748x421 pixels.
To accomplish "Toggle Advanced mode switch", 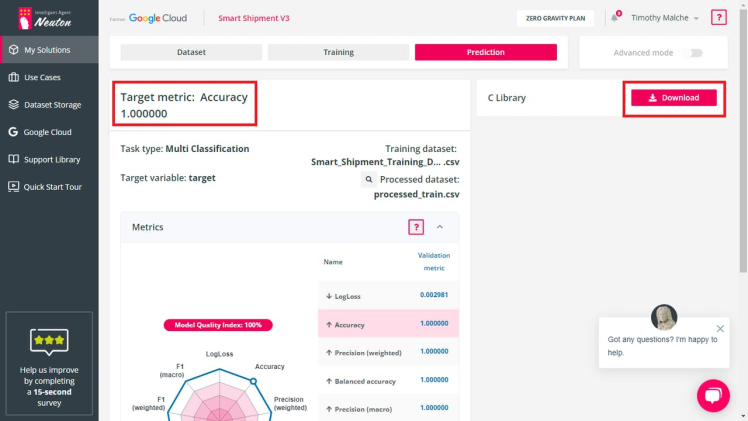I will point(691,52).
